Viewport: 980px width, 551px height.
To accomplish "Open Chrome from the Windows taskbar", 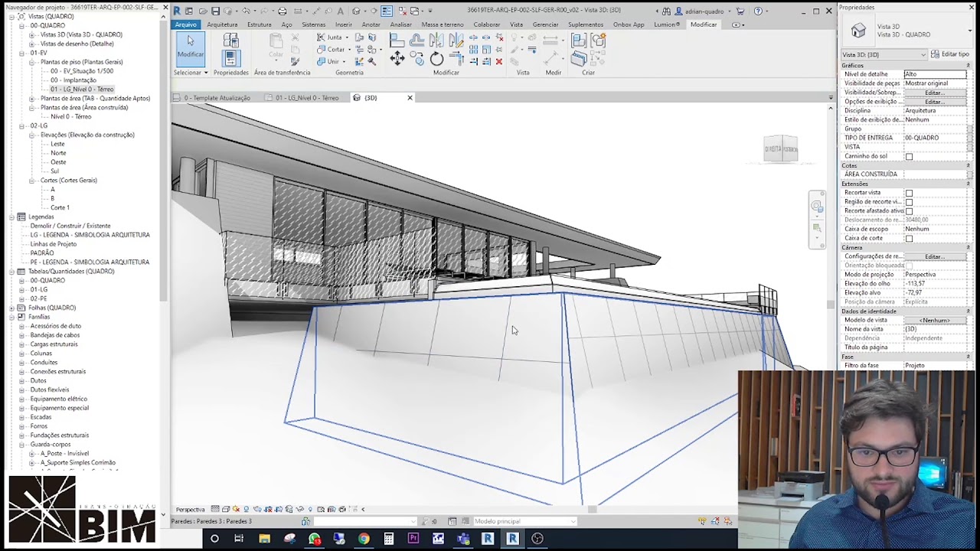I will (364, 539).
